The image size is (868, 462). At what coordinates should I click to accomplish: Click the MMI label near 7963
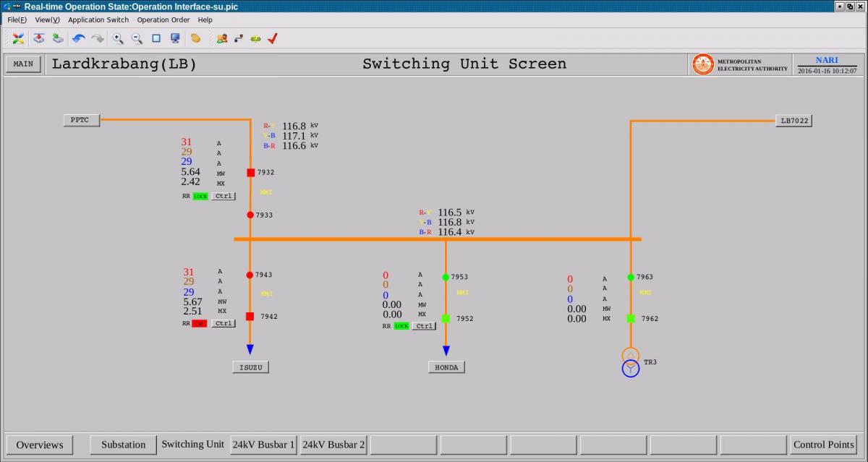(645, 293)
